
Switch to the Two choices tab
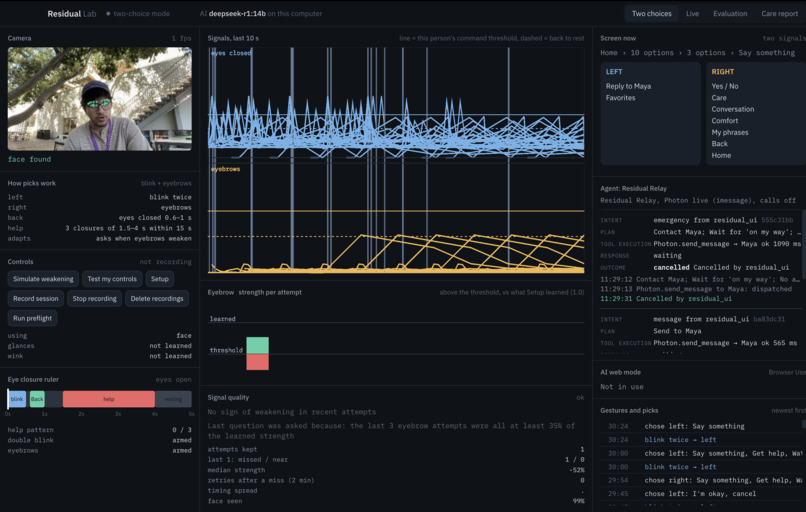[651, 14]
